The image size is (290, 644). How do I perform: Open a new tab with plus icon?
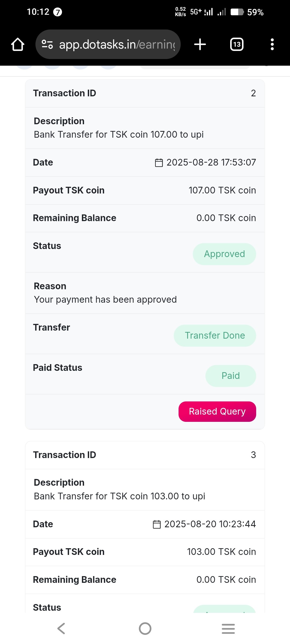[x=200, y=44]
